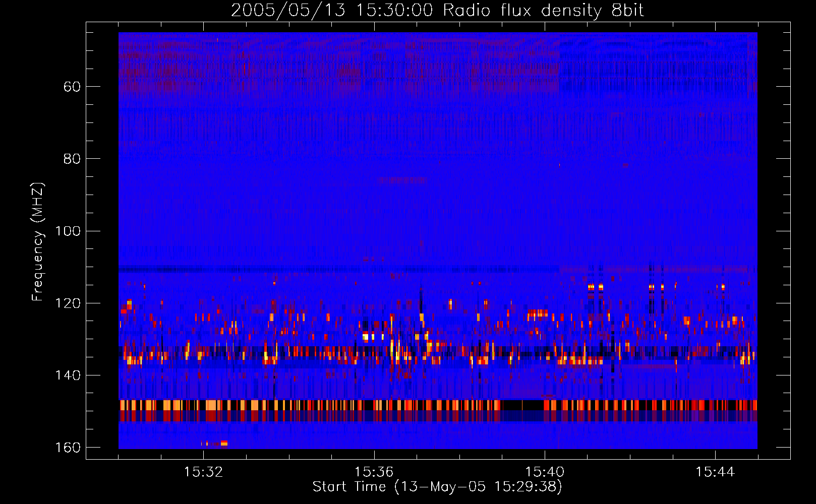Screen dimensions: 816x504
Task: Click the "Start Time (13-May-05 15:29:38)" axis label
Action: tap(437, 487)
